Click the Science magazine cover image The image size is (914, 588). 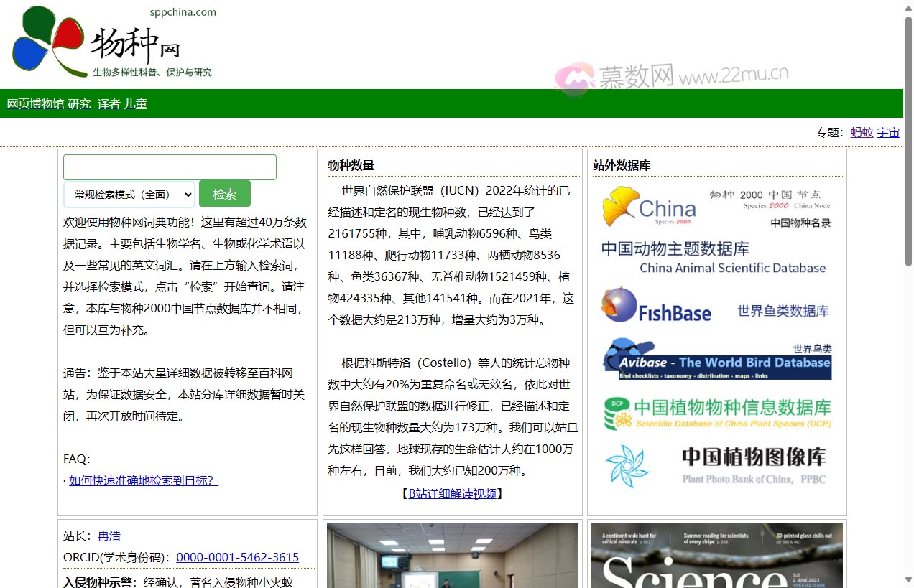tap(716, 556)
